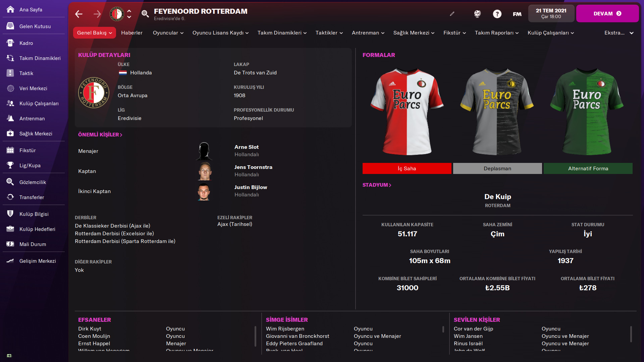Click the FM logo icon
Screen dimensions: 644x362
pos(517,14)
